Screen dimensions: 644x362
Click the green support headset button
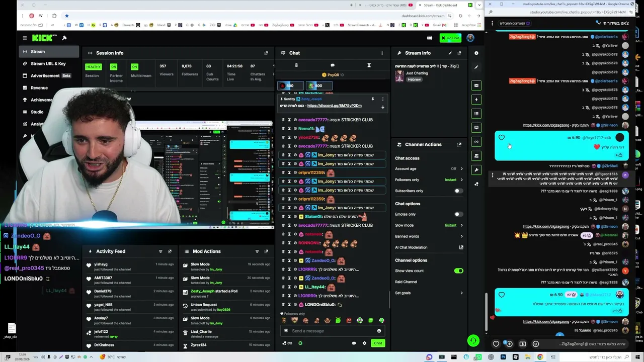(x=473, y=341)
